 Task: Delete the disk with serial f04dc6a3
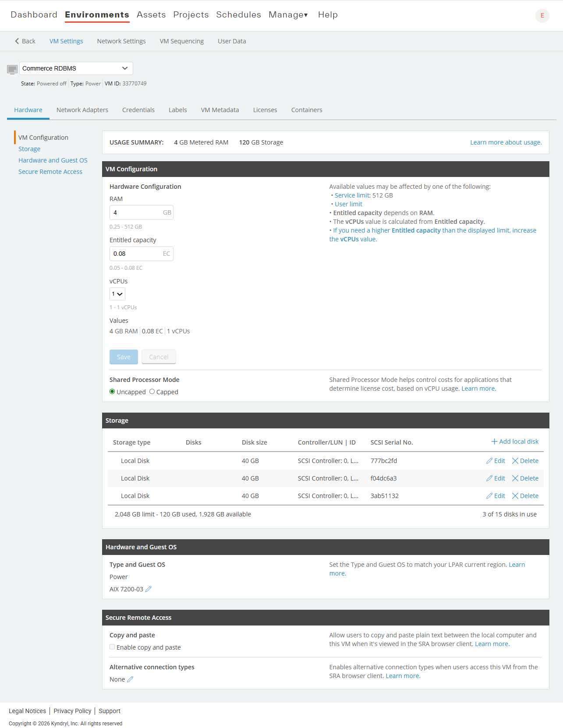(525, 478)
